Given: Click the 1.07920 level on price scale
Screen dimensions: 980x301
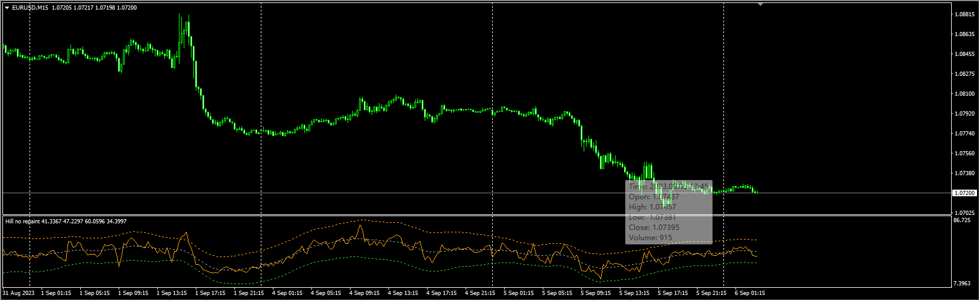Looking at the screenshot, I should (x=965, y=113).
